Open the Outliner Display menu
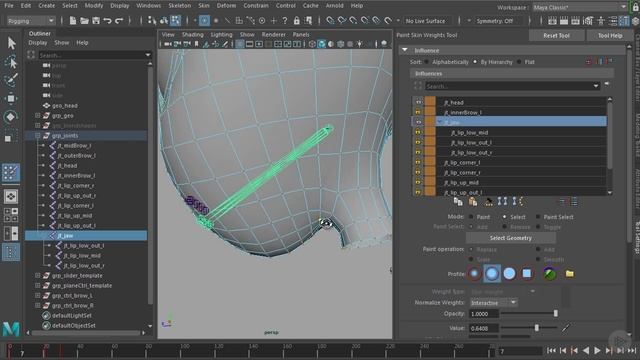The height and width of the screenshot is (360, 640). [38, 42]
